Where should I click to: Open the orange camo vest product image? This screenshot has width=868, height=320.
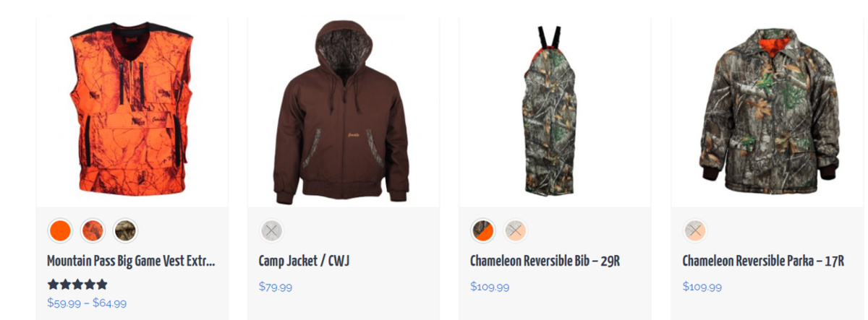click(132, 112)
